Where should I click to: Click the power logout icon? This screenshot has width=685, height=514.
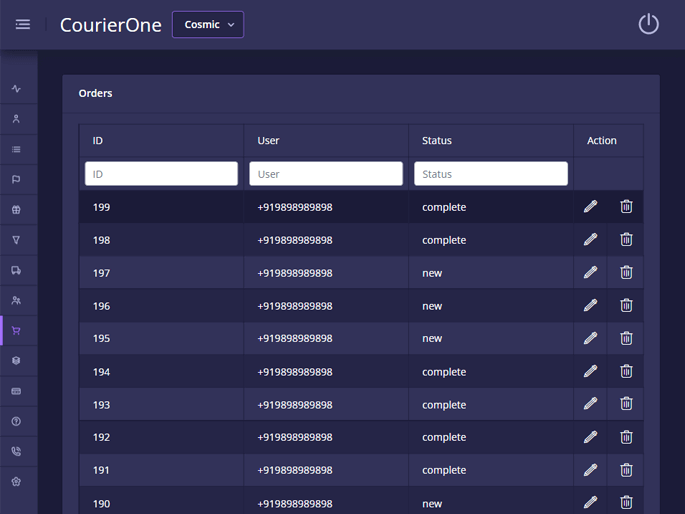click(648, 24)
